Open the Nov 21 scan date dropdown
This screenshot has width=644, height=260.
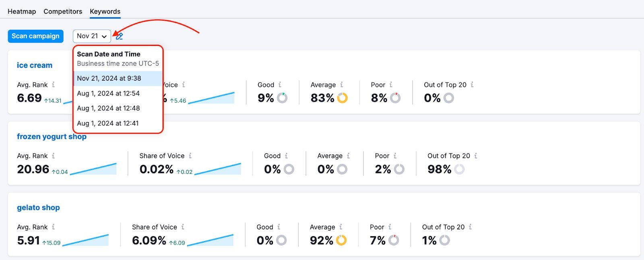[x=92, y=36]
